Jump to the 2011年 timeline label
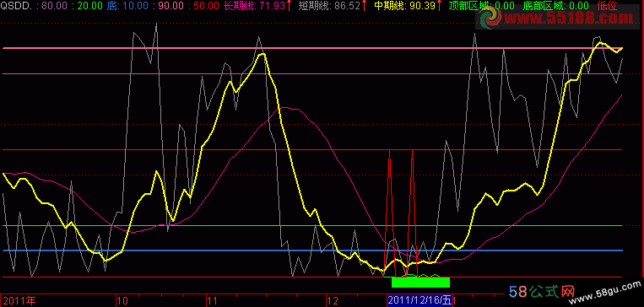 click(x=19, y=301)
